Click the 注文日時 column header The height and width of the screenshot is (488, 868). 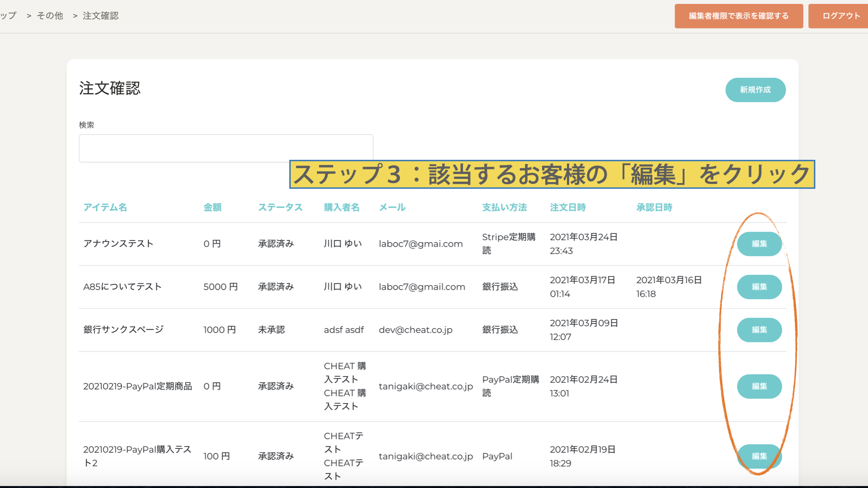[567, 207]
